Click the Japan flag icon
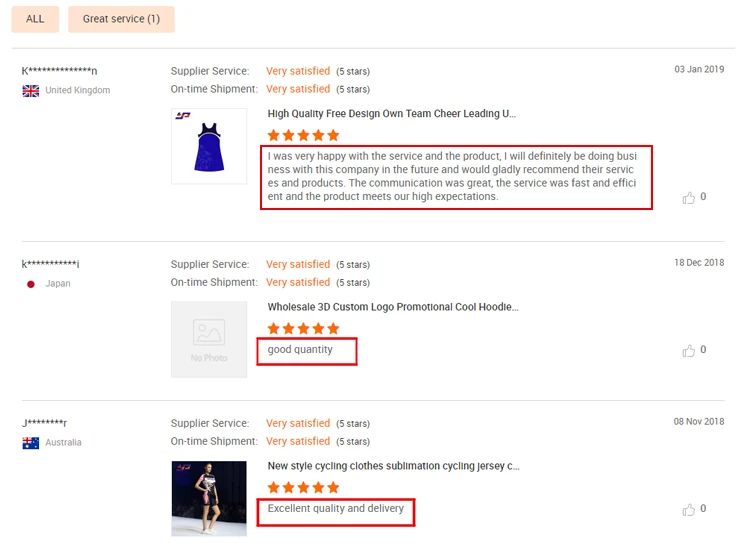 point(31,284)
